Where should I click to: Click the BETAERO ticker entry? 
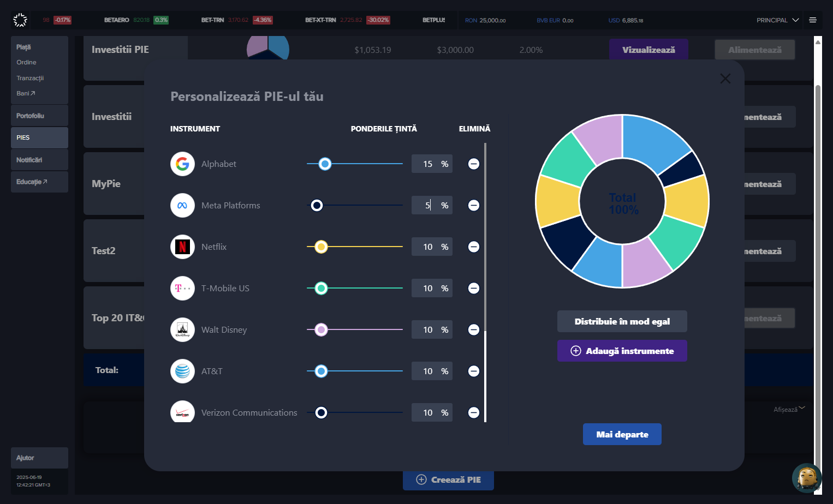point(136,20)
